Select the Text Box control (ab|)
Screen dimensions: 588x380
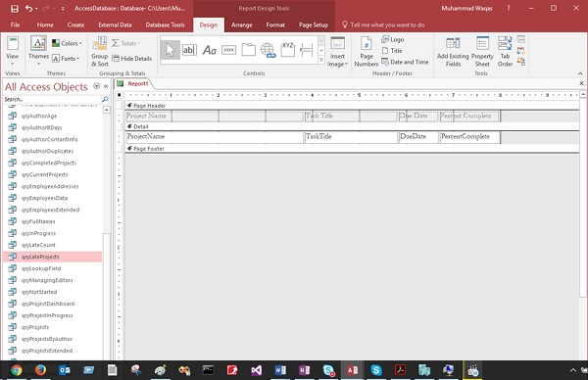click(x=189, y=50)
